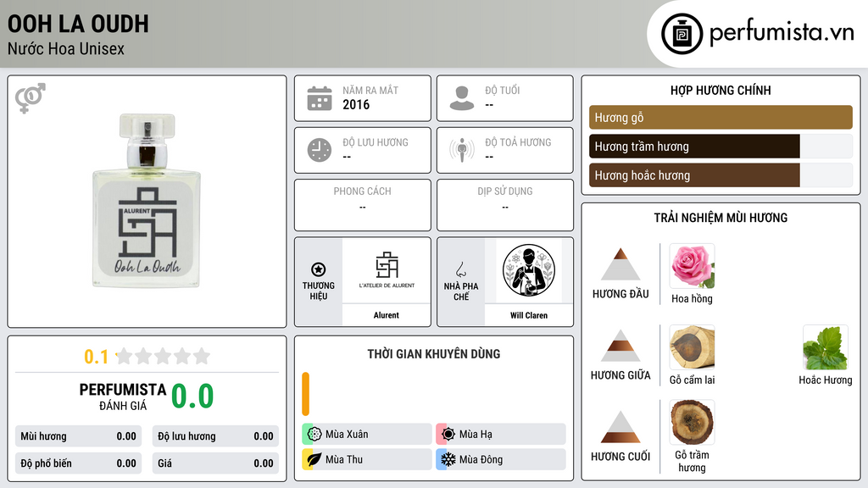This screenshot has height=488, width=868.
Task: Click the nose icon above Nhà pha chế
Action: click(460, 269)
